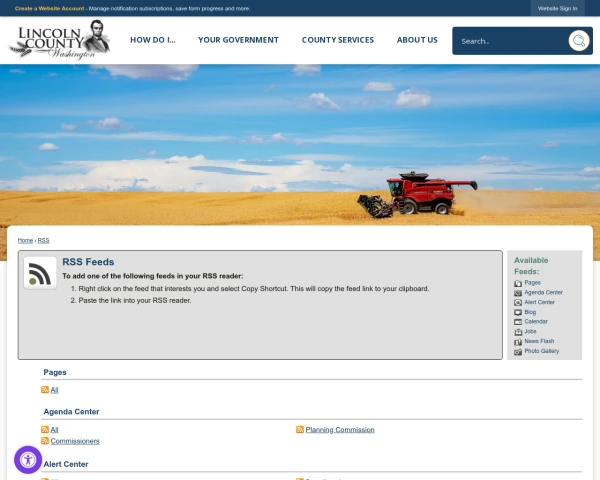This screenshot has height=480, width=600.
Task: Open the Your Government menu
Action: tap(238, 40)
